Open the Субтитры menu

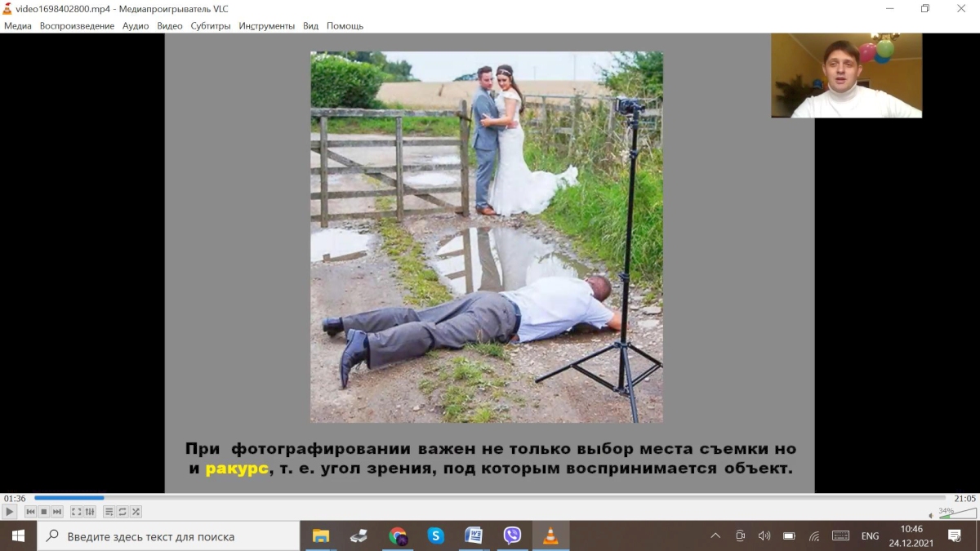click(x=211, y=26)
